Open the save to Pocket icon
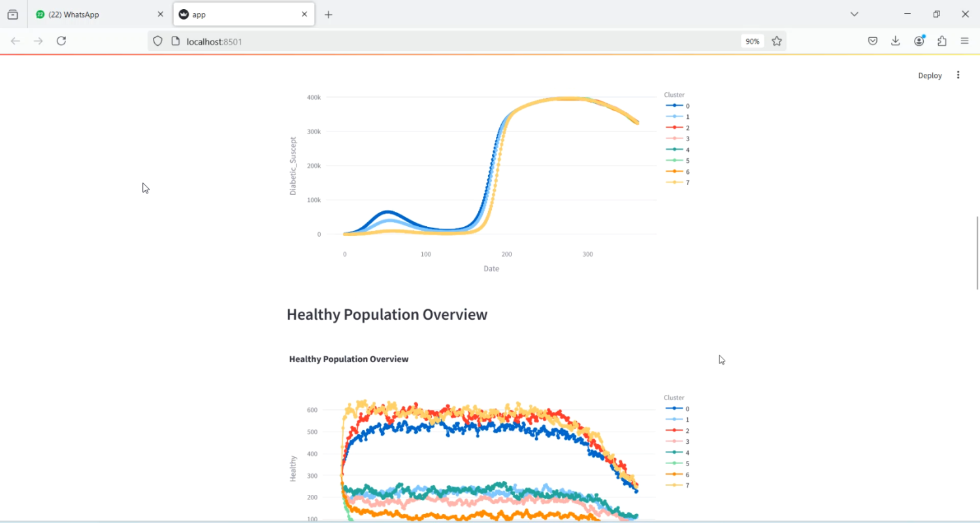980x523 pixels. (873, 41)
